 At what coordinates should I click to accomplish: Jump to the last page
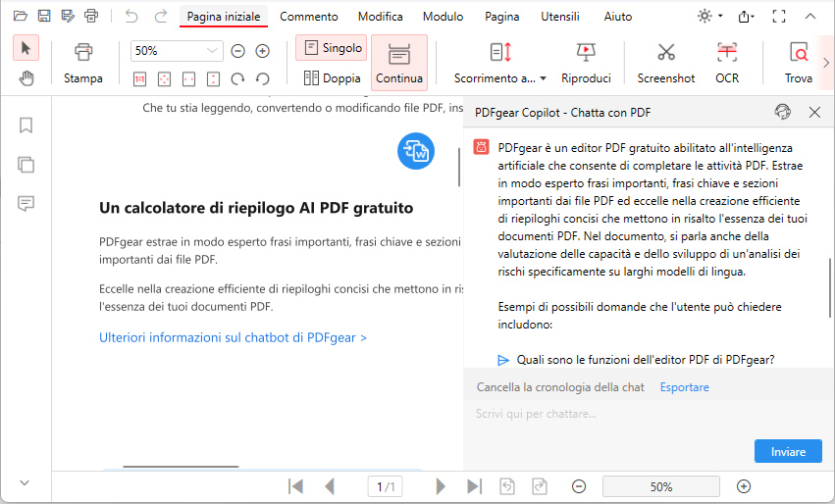pos(474,486)
